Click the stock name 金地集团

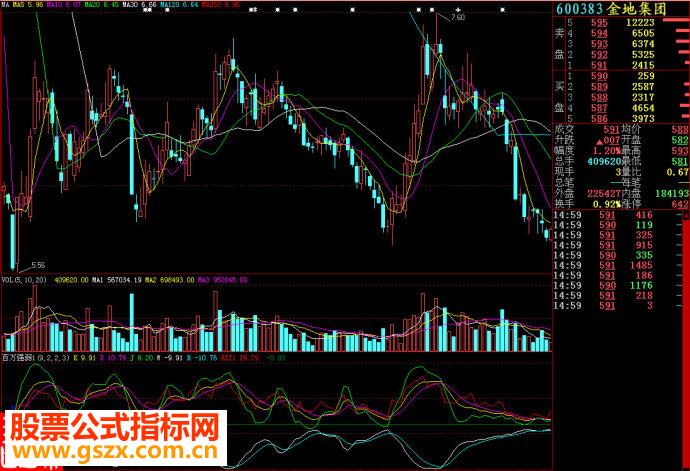pyautogui.click(x=637, y=9)
